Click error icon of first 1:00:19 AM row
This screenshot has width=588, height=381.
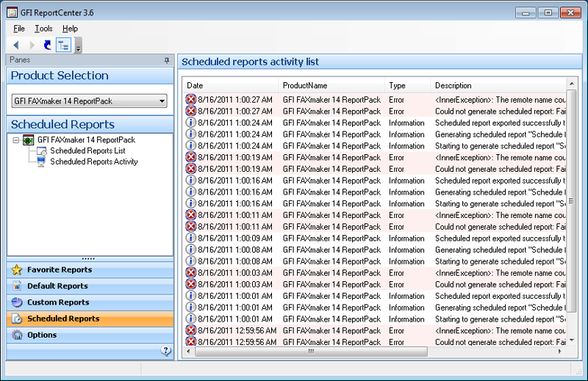point(191,157)
